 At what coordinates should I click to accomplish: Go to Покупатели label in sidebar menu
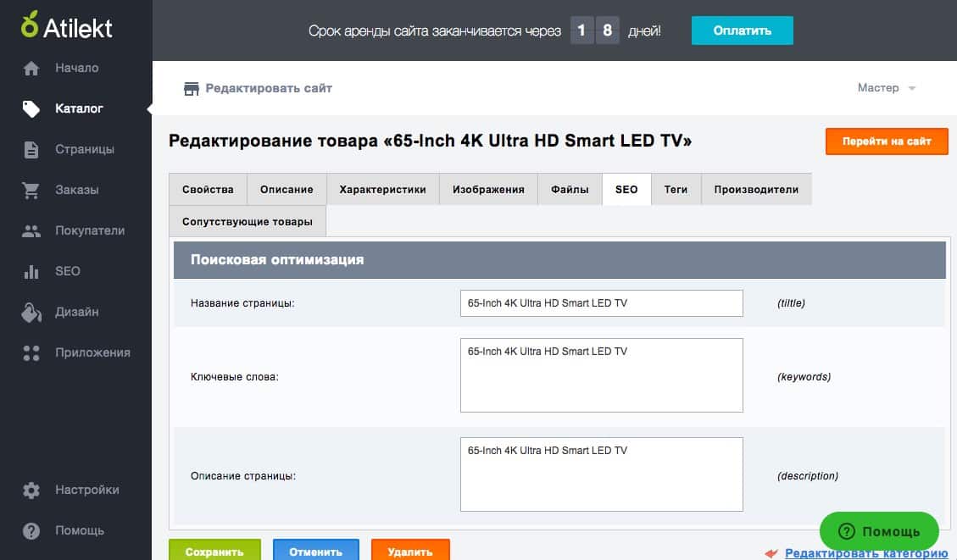point(90,230)
